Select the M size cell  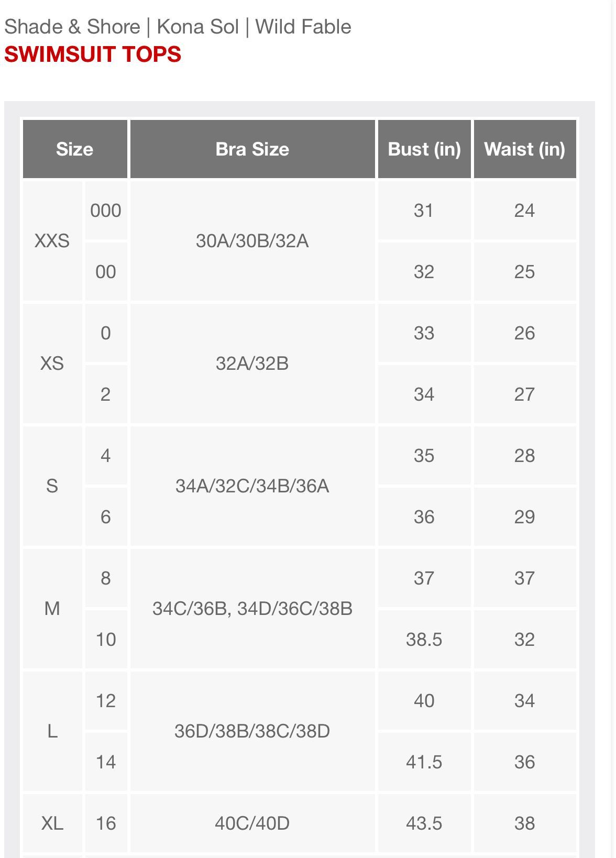point(52,609)
